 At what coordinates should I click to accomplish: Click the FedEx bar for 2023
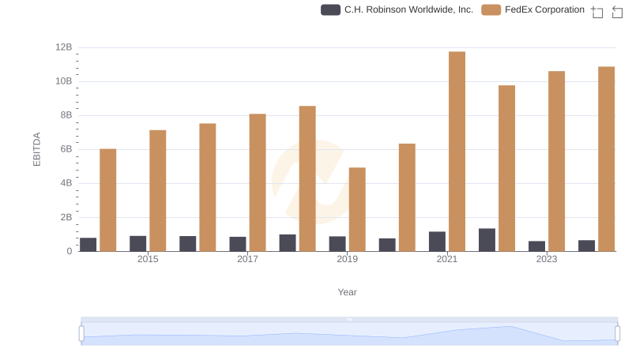pos(557,161)
